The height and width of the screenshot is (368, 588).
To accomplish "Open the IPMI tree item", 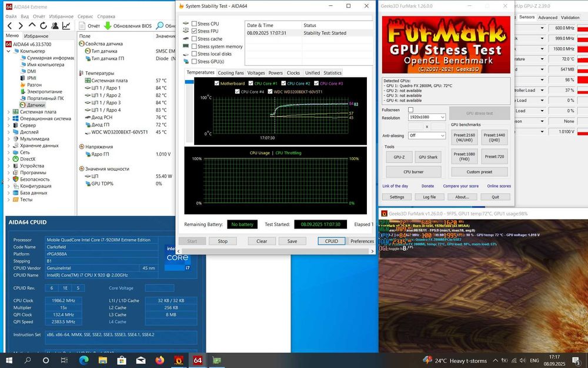I will (28, 78).
